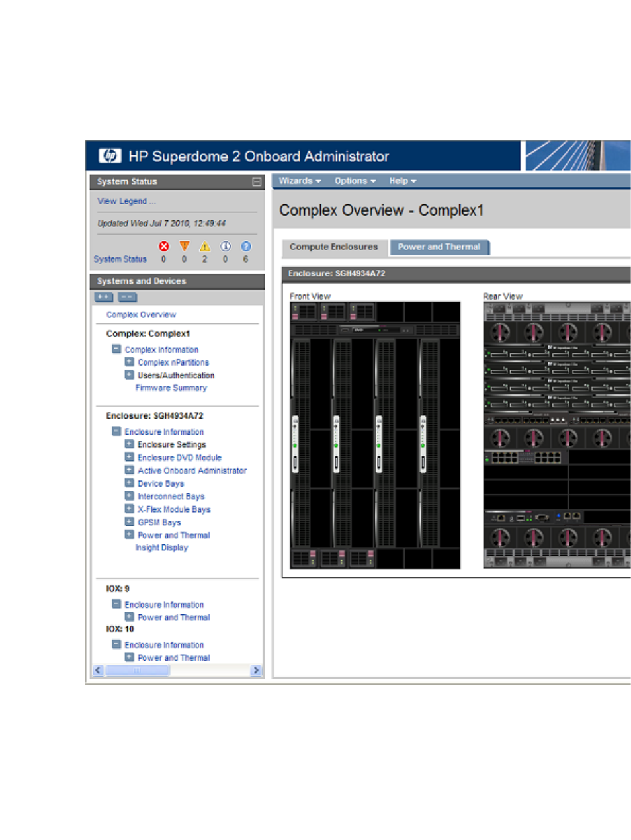Open the Active Onboard Administrator link
The width and height of the screenshot is (631, 840).
[192, 471]
